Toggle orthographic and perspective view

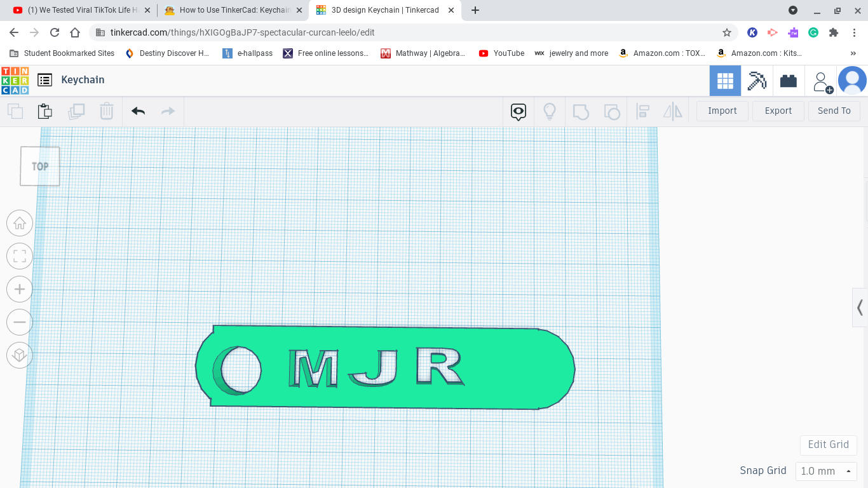pos(19,355)
